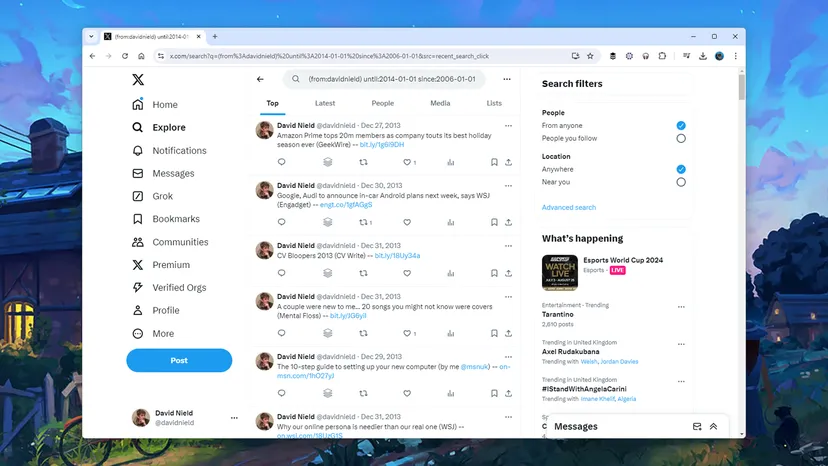Open Bookmarks from the sidebar
Viewport: 828px width, 466px height.
coord(165,219)
